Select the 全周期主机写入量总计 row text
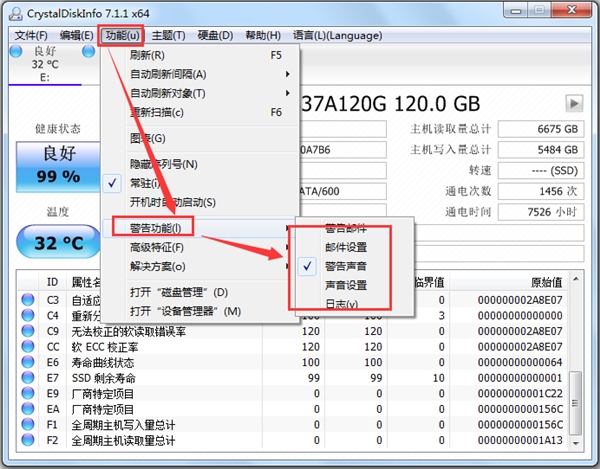The height and width of the screenshot is (469, 600). (x=123, y=425)
